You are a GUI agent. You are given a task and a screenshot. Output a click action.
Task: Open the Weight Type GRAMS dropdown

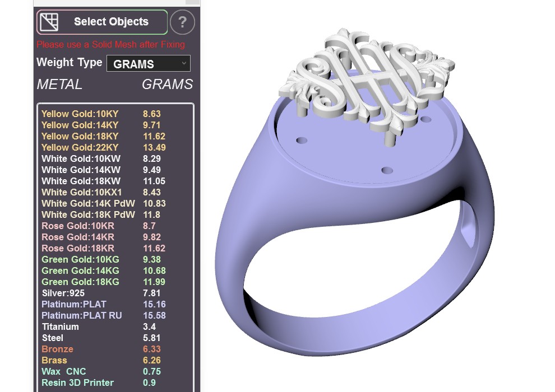[149, 64]
